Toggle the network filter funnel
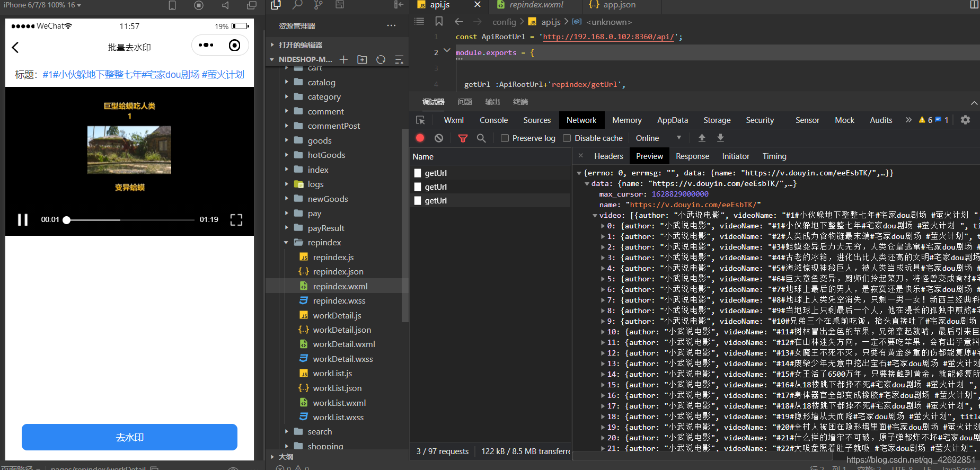The width and height of the screenshot is (980, 470). pyautogui.click(x=463, y=138)
